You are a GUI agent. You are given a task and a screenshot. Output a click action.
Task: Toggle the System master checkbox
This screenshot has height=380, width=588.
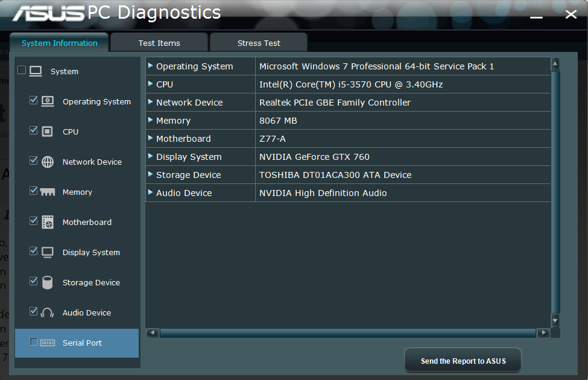[x=22, y=70]
